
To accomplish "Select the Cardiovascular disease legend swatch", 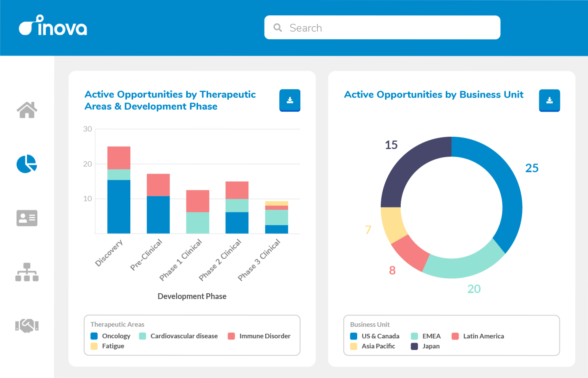I will pyautogui.click(x=143, y=336).
